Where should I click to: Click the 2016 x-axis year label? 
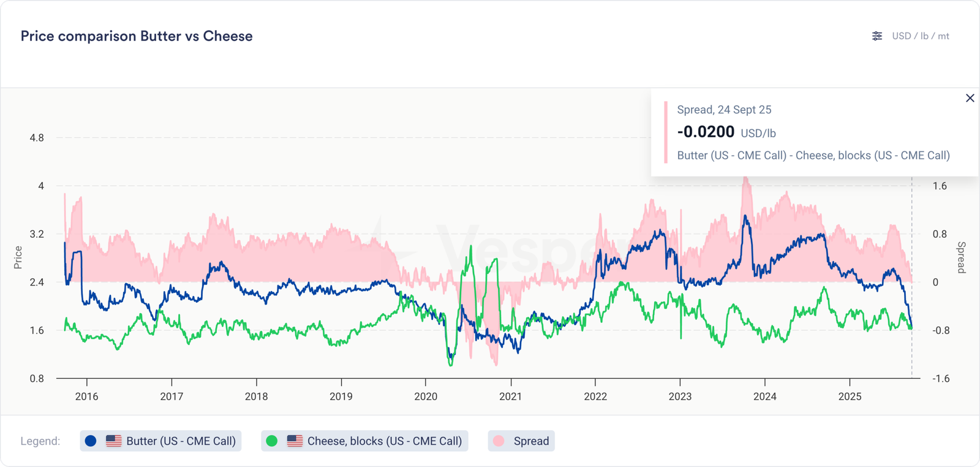[86, 397]
